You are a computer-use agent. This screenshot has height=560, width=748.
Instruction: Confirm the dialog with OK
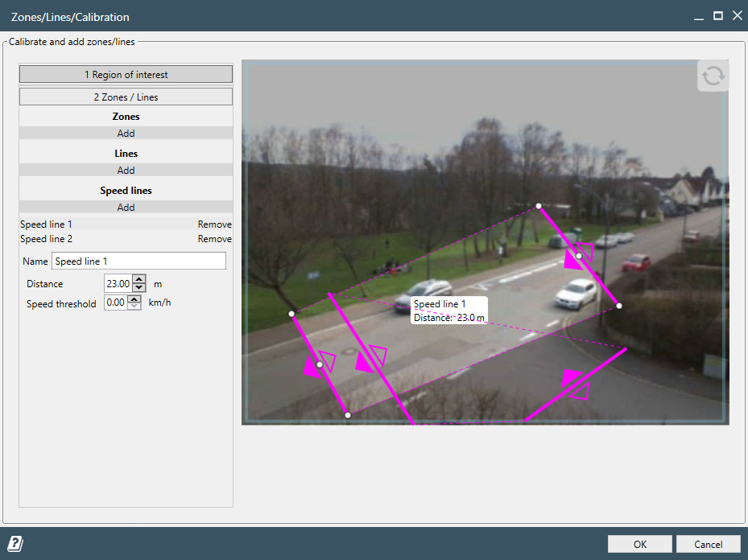tap(639, 544)
